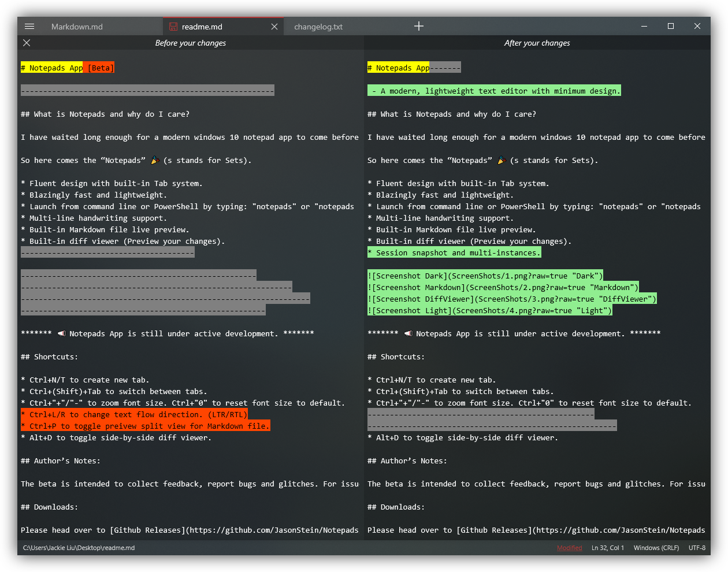Click removed line 'Ctrl+L/R to change text flow'
The height and width of the screenshot is (572, 728).
tap(134, 414)
